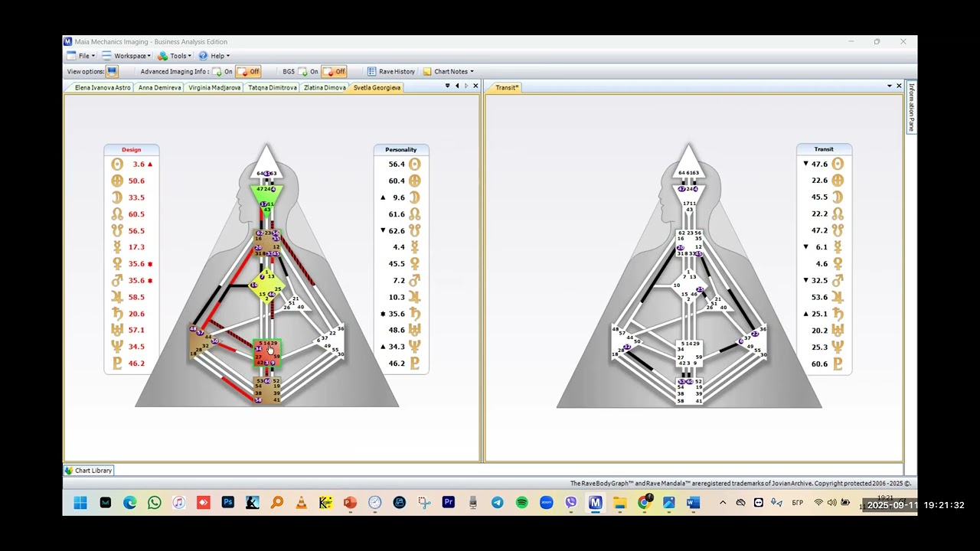Open the left pane tab list dropdown
This screenshot has width=980, height=551.
point(447,86)
